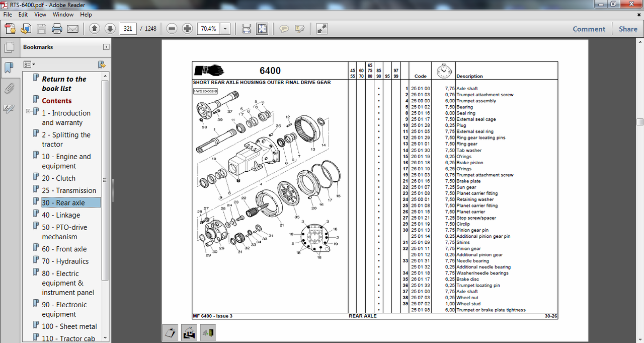Image resolution: width=644 pixels, height=343 pixels.
Task: Open the Help menu
Action: [x=86, y=15]
